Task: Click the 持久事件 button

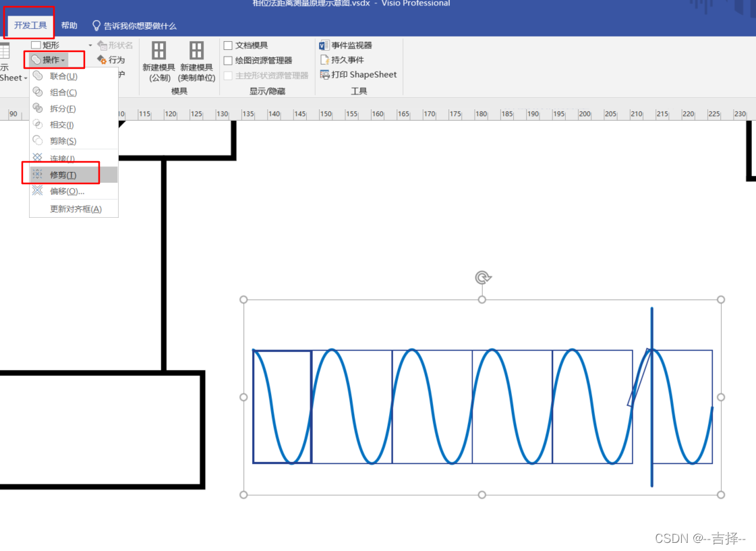Action: click(342, 60)
